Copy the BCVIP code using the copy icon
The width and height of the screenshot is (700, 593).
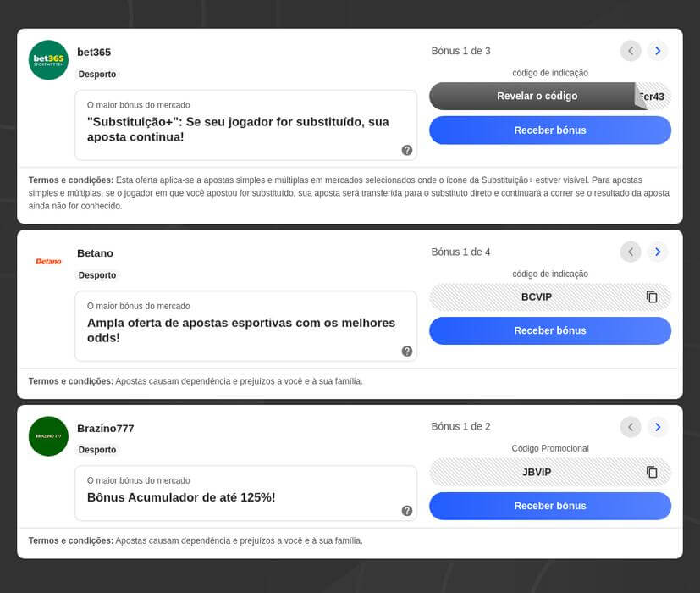651,296
